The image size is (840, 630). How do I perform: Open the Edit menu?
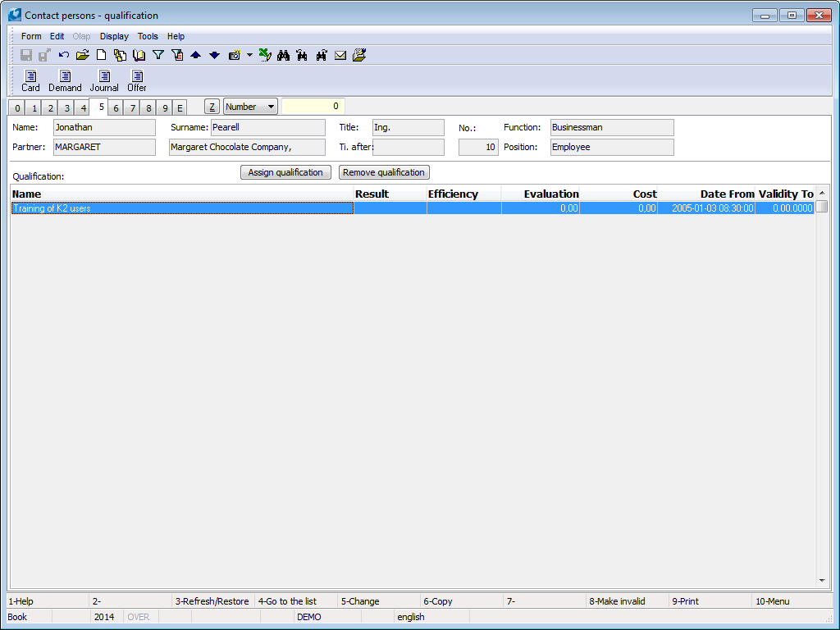pos(57,36)
